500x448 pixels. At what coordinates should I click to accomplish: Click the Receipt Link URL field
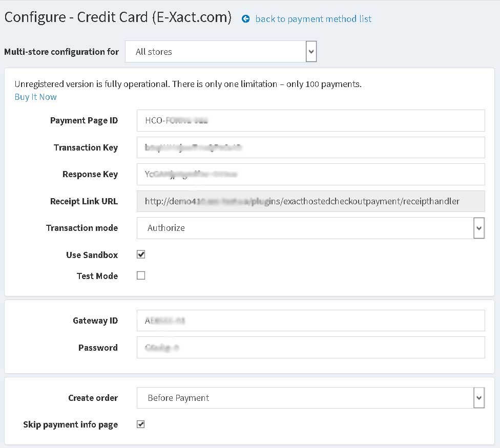[x=311, y=201]
